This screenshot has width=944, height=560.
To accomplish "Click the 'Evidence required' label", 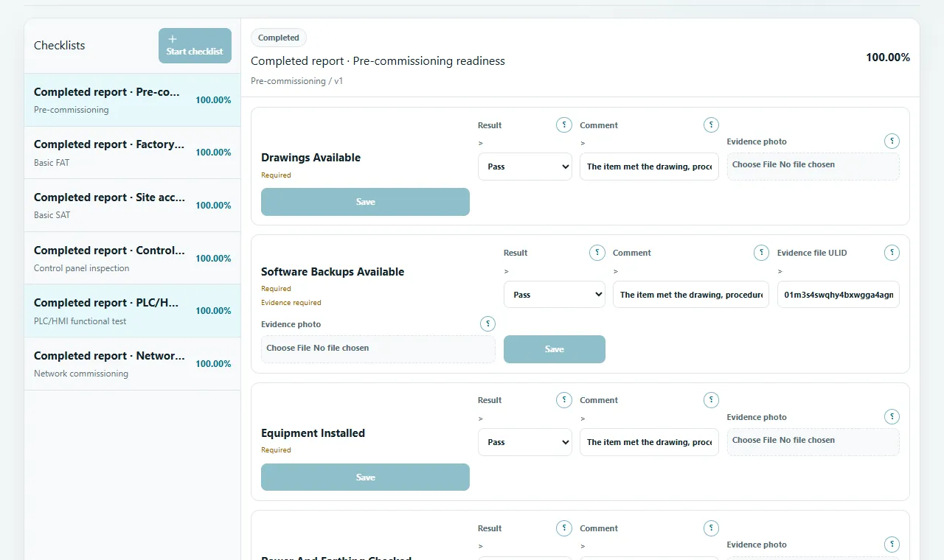I will pyautogui.click(x=291, y=302).
